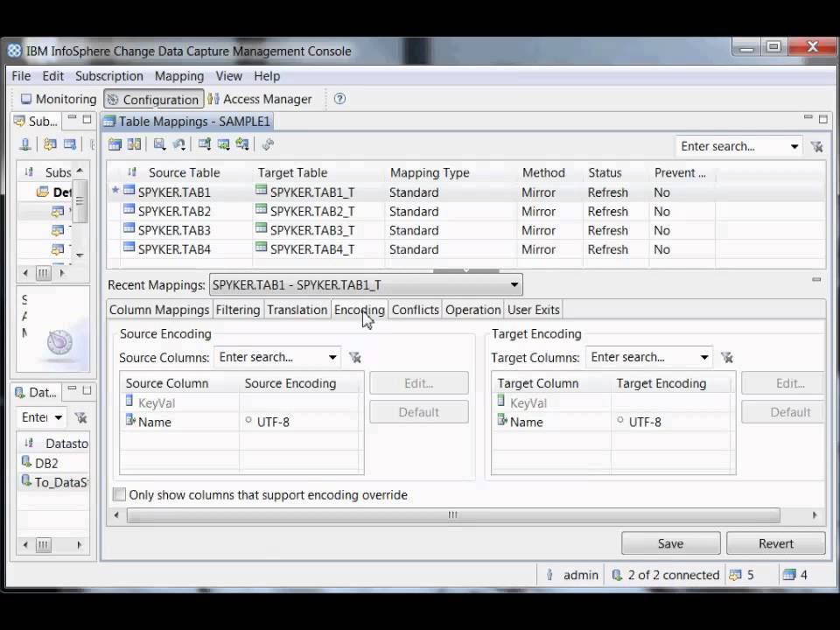Click the Edit... button under Source Encoding

pyautogui.click(x=419, y=383)
